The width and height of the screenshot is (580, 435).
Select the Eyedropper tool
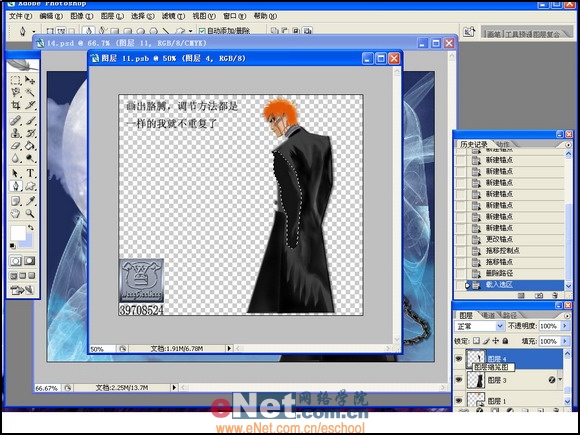tap(30, 201)
